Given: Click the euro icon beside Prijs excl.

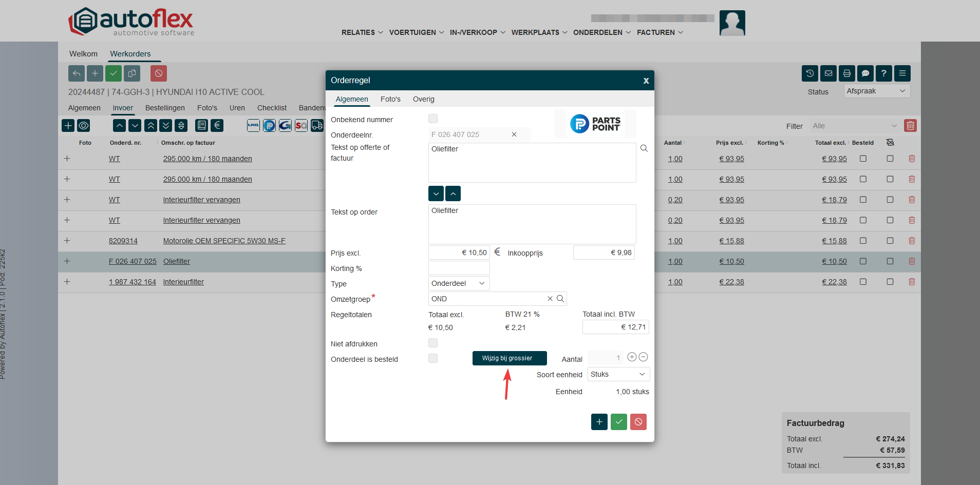Looking at the screenshot, I should tap(497, 252).
